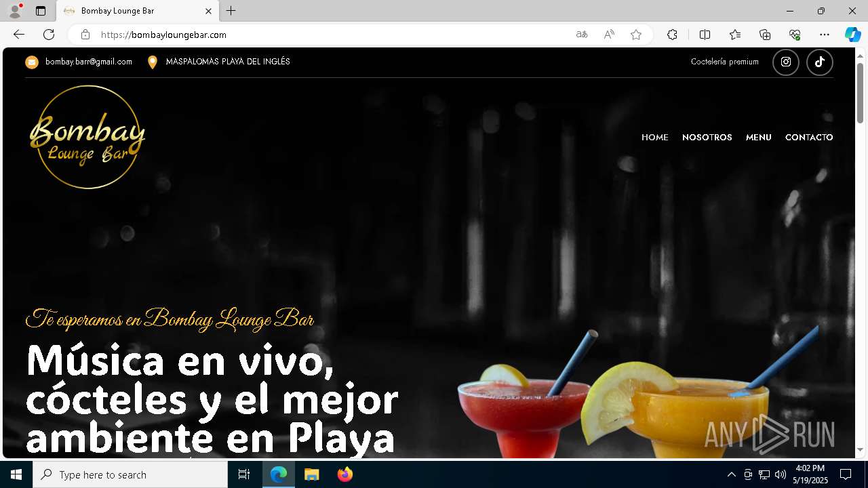
Task: Click the page scrollbar down arrow
Action: [861, 450]
